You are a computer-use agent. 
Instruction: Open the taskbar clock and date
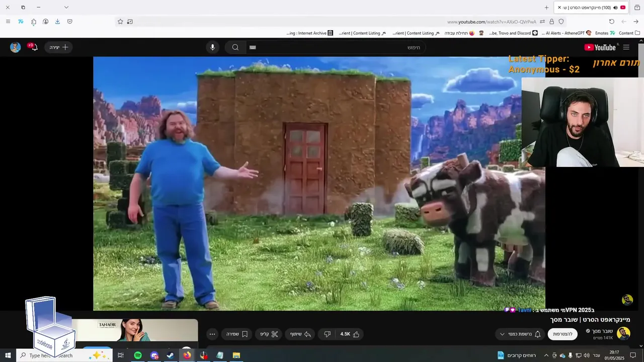coord(614,355)
